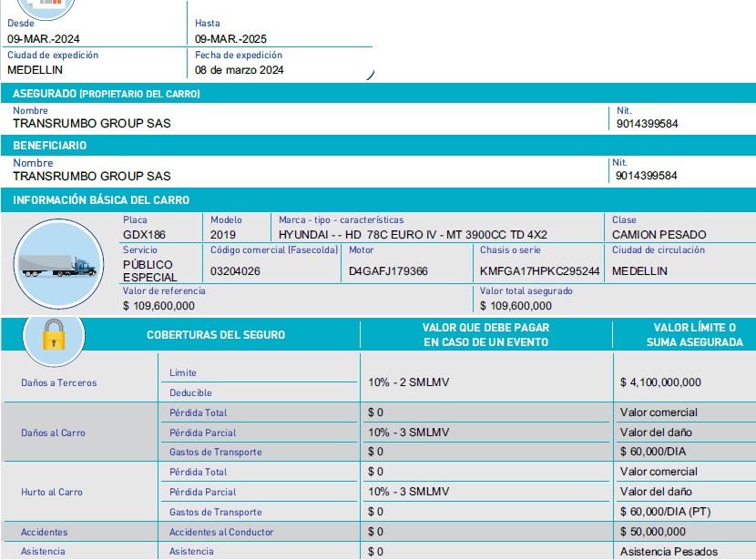This screenshot has height=560, width=756.
Task: Click the INFORMACIÓN BÁSICA DEL CARRO header
Action: (101, 200)
